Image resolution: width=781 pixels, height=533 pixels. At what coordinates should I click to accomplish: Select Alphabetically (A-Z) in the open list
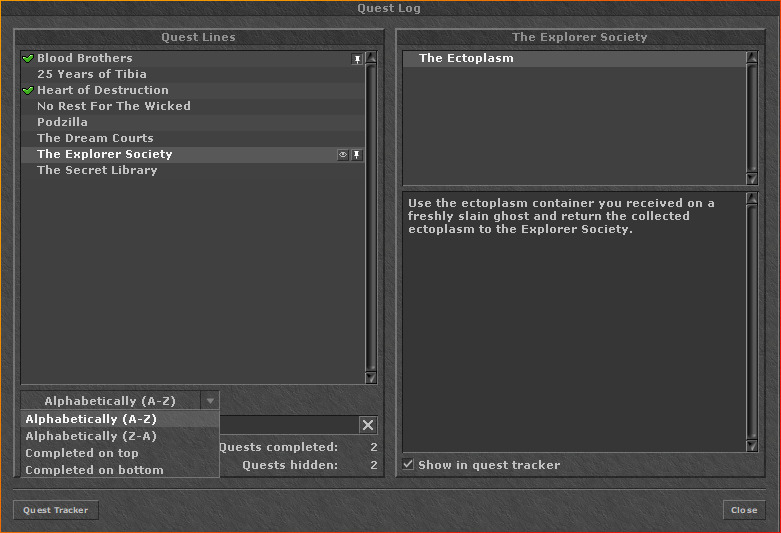91,419
